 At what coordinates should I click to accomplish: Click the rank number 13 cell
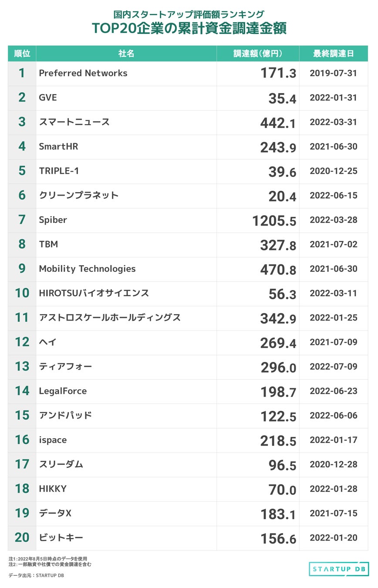[x=22, y=367]
